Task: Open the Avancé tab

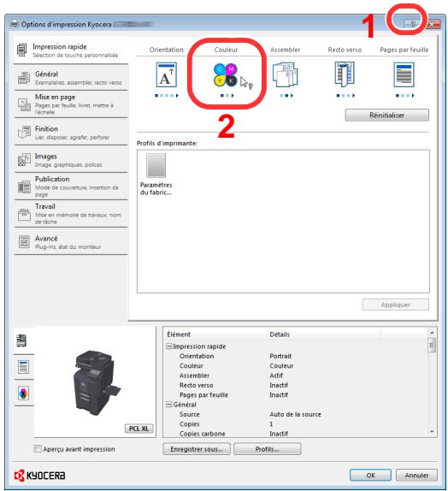Action: 71,242
